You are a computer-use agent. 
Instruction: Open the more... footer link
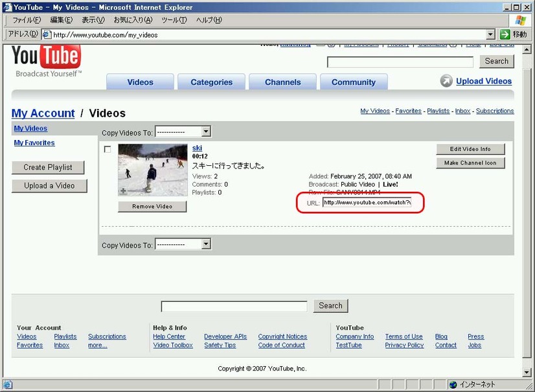[x=98, y=345]
